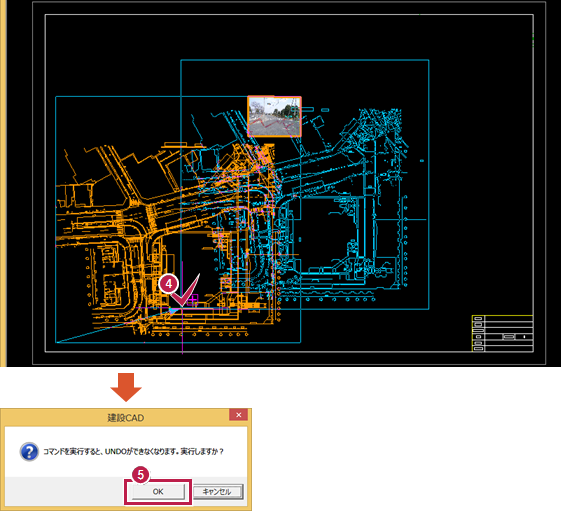The width and height of the screenshot is (561, 511).
Task: Click the large cyan rectangular frame's top edge
Action: click(305, 60)
